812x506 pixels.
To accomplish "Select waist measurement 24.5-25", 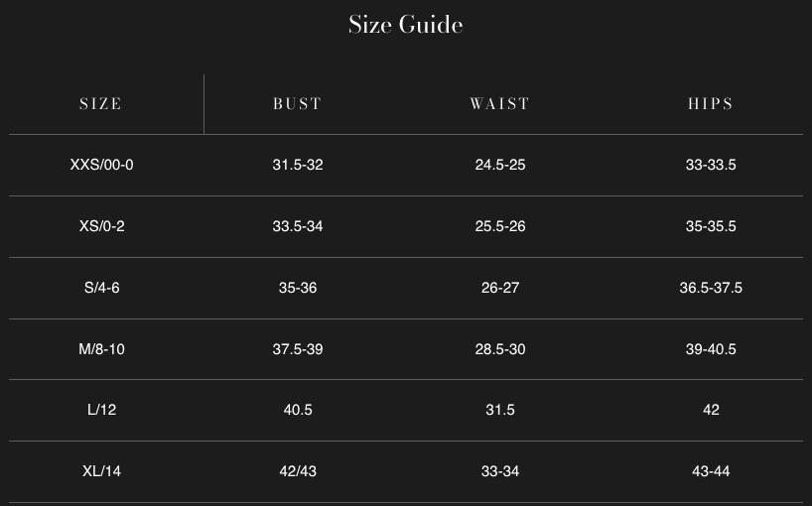I will tap(500, 165).
